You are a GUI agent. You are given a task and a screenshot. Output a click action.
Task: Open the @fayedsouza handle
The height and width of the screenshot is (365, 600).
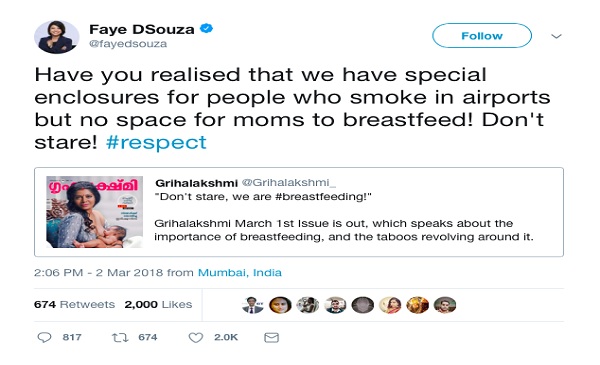coord(128,44)
